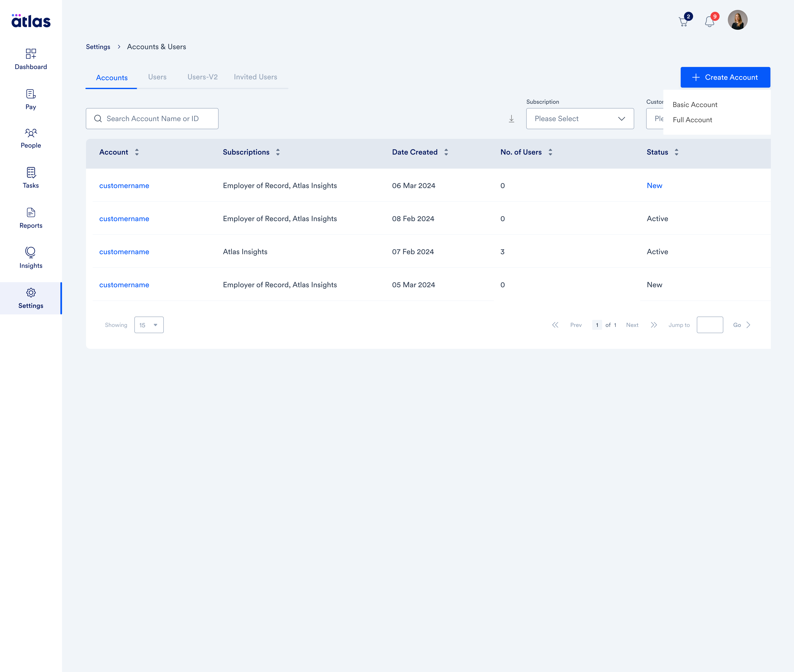Jump to first page double-arrow
Viewport: 794px width, 672px height.
click(555, 325)
